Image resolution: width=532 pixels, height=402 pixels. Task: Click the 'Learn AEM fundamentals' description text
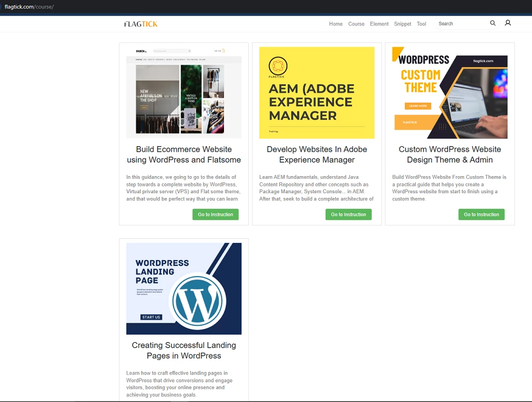(x=316, y=188)
